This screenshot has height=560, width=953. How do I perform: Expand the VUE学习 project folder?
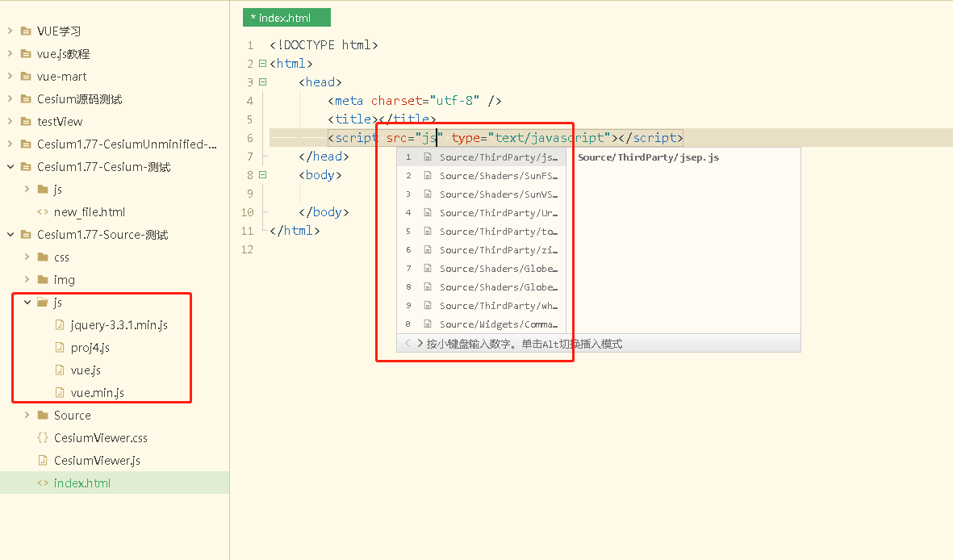(10, 31)
